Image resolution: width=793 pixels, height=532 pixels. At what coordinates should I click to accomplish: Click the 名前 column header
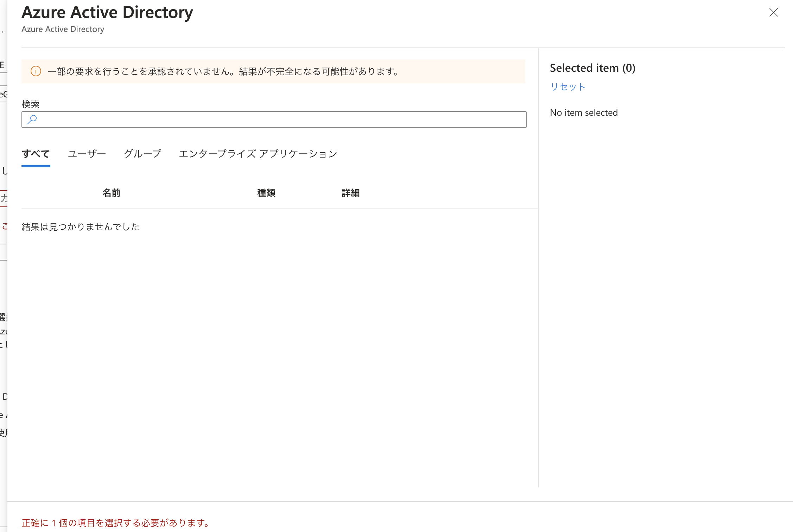(112, 193)
